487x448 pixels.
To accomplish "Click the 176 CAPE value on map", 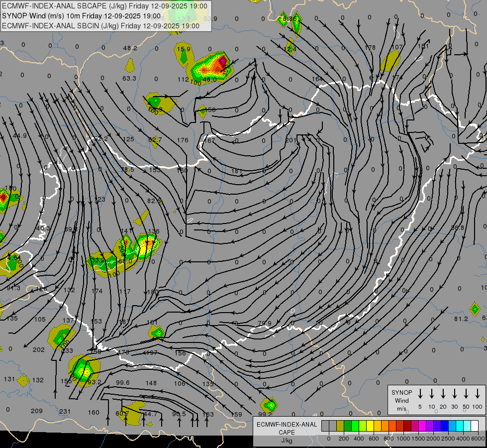I will pyautogui.click(x=183, y=140).
